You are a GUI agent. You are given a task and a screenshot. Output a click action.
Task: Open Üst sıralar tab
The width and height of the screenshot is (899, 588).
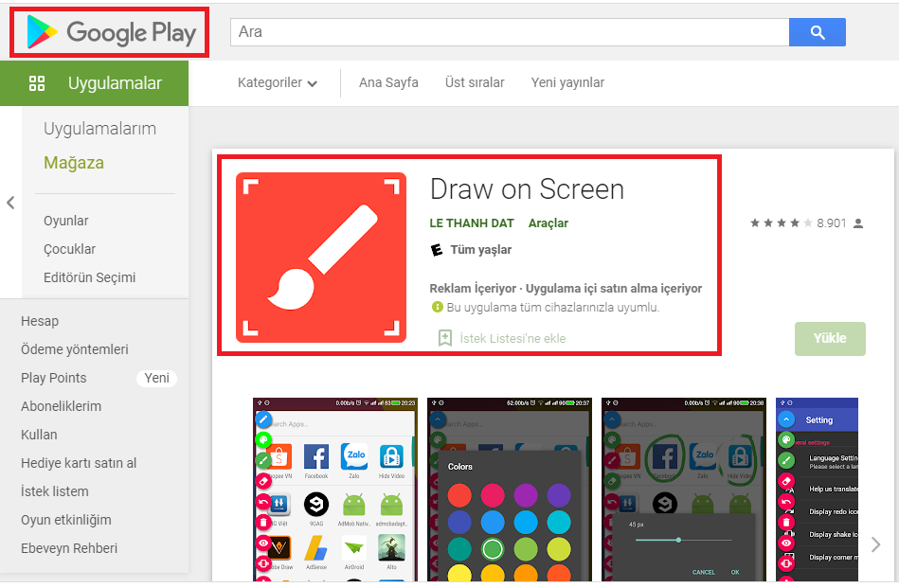[x=475, y=82]
